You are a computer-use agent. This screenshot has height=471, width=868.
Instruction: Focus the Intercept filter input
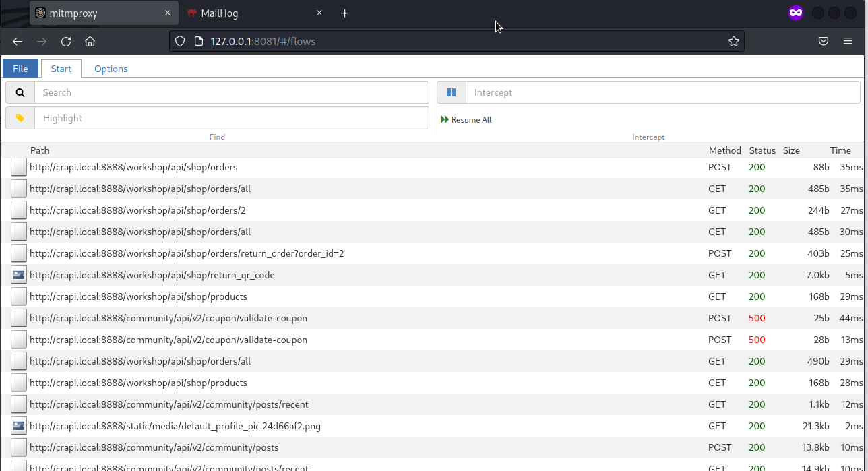click(x=662, y=93)
